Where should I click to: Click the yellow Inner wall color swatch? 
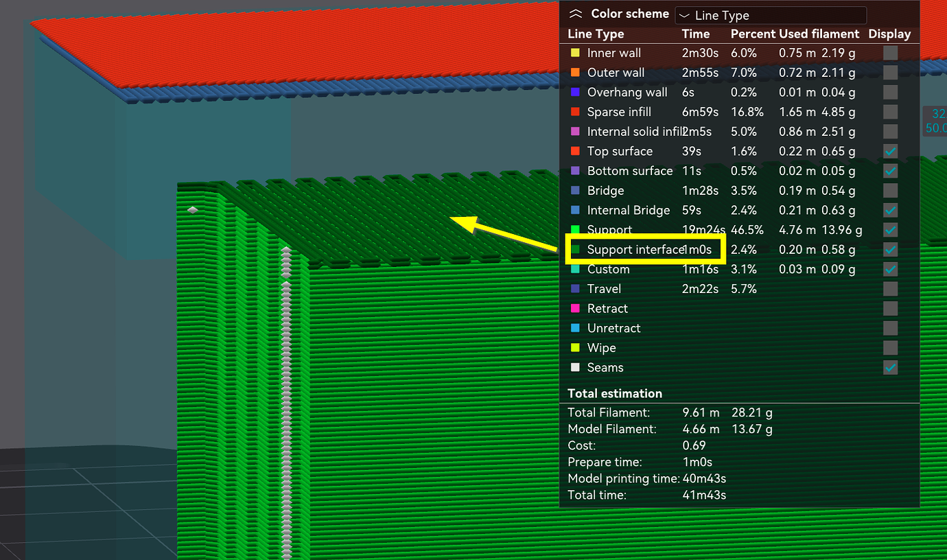tap(575, 53)
